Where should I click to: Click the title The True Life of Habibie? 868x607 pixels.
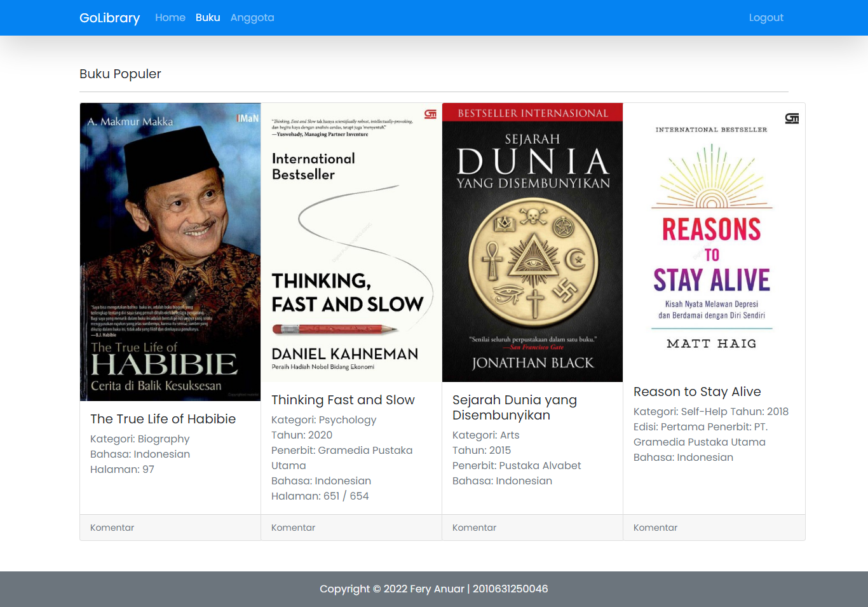click(x=163, y=419)
